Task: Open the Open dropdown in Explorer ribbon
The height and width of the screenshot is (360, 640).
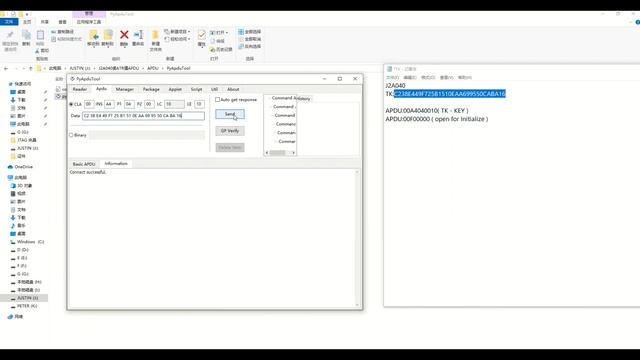Action: point(219,32)
